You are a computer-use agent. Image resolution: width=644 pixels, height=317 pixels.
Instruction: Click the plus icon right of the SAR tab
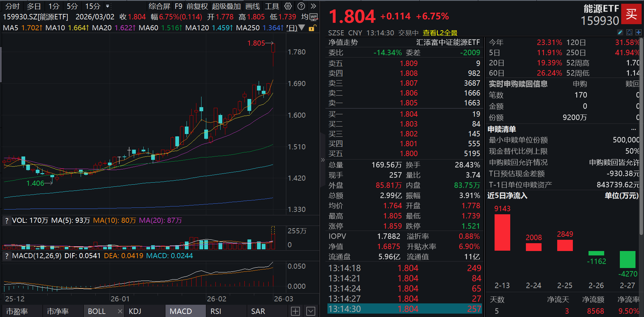tap(295, 311)
